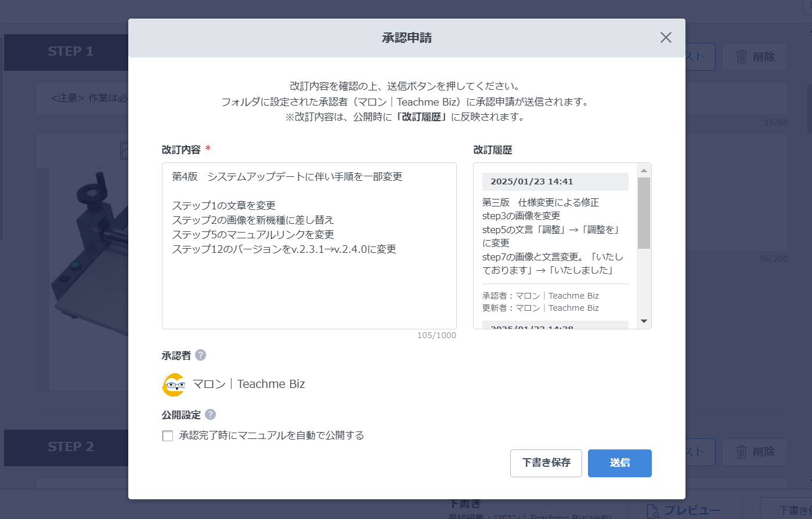Screen dimensions: 812x519
Task: Close the 承認申請 dialog with the X
Action: pos(666,38)
